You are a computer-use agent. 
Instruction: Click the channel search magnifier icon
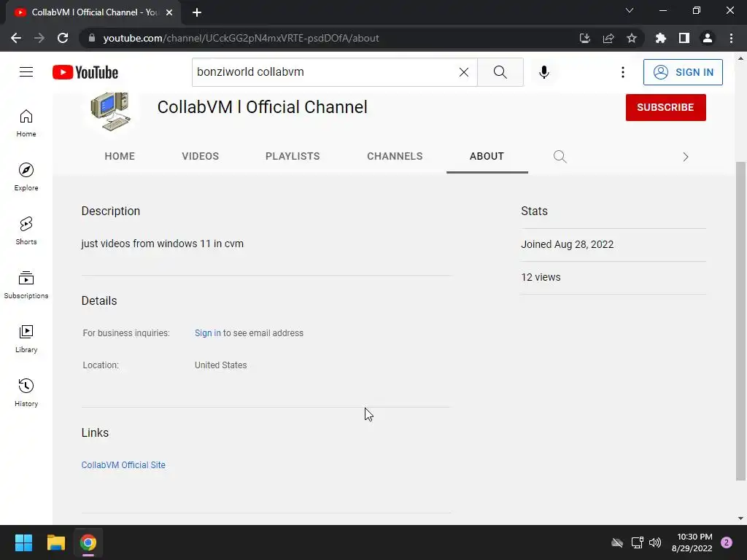tap(560, 156)
